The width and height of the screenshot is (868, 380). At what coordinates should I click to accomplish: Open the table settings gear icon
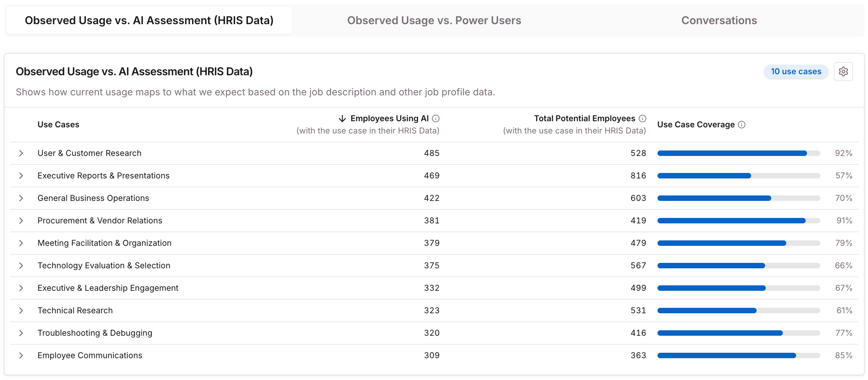coord(843,72)
